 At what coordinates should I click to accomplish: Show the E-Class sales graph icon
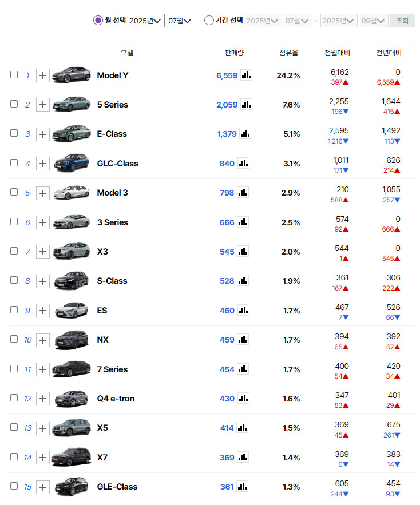245,133
